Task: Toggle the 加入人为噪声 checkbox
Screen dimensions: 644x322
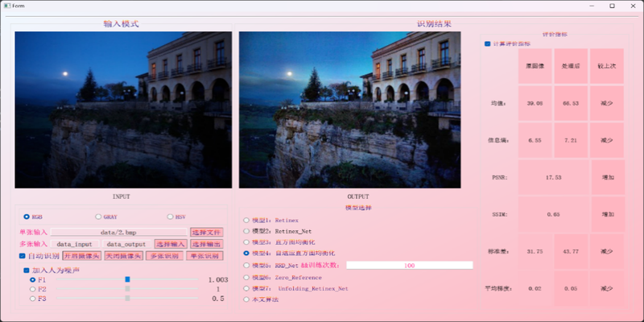Action: click(x=27, y=270)
